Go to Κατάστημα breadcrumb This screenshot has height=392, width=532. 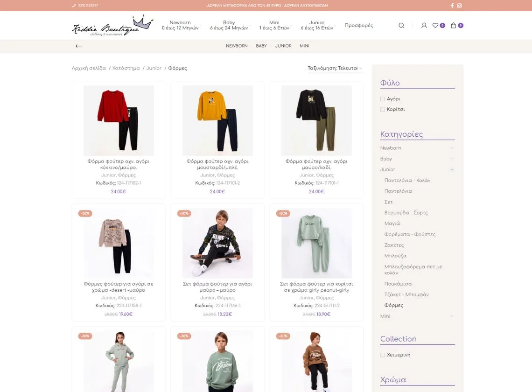[x=126, y=68]
